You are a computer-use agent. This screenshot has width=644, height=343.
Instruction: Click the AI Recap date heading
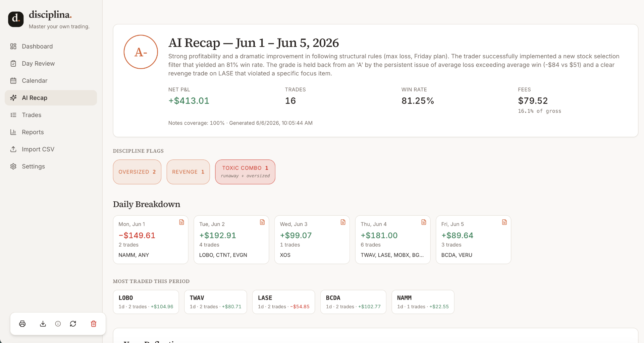click(254, 43)
